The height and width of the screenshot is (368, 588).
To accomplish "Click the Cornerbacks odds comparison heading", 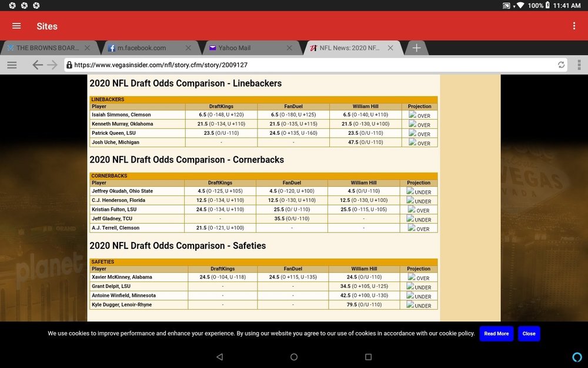I will pos(187,160).
